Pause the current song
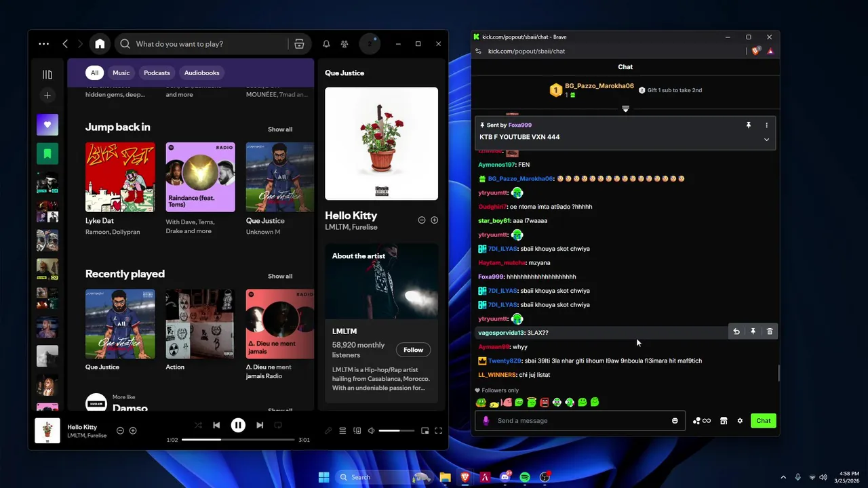The width and height of the screenshot is (868, 488). pos(238,426)
